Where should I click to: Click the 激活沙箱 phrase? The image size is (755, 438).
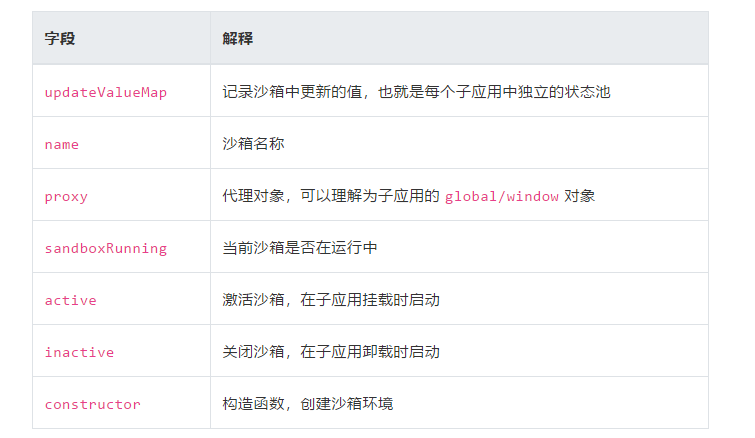pyautogui.click(x=254, y=300)
